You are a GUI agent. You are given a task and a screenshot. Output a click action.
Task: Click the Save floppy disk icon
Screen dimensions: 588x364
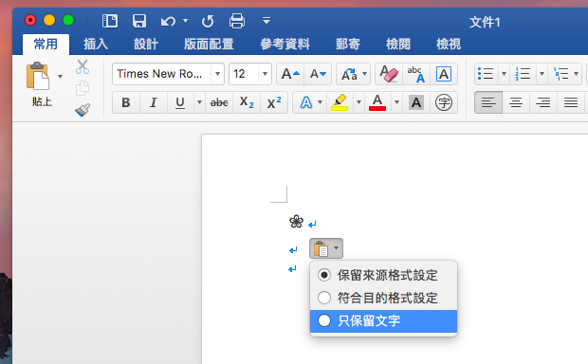coord(139,21)
